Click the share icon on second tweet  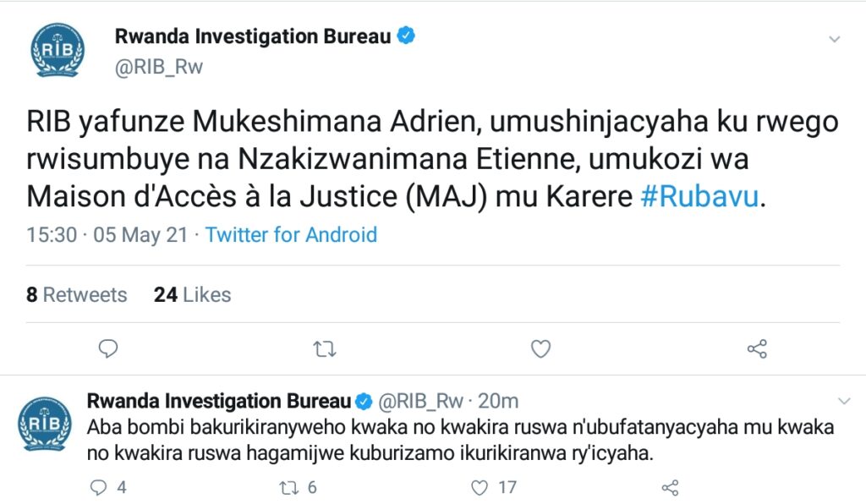(670, 487)
